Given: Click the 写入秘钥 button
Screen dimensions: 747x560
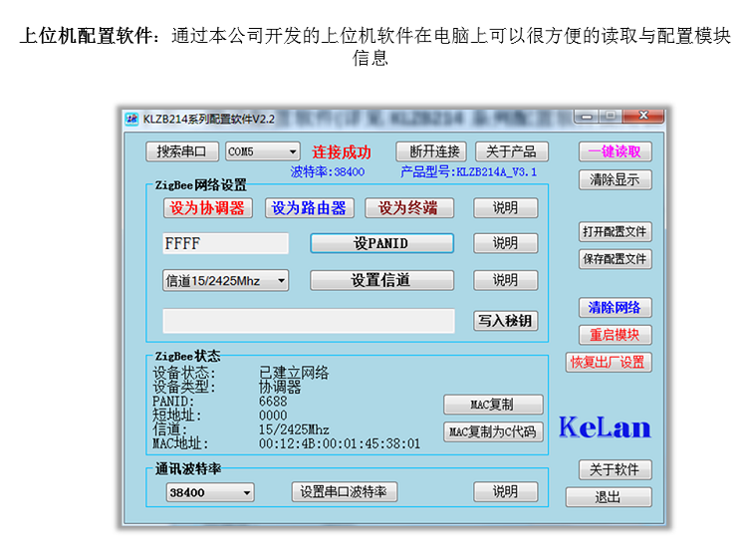Looking at the screenshot, I should pos(505,321).
